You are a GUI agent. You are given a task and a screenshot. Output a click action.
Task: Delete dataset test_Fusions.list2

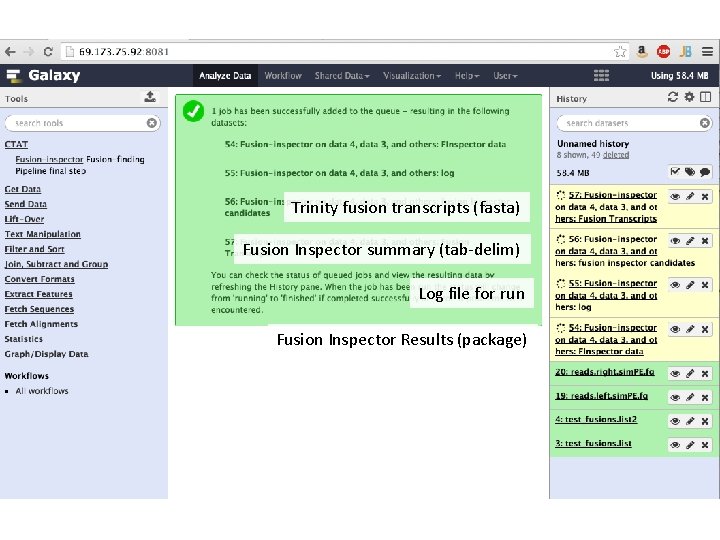(705, 421)
